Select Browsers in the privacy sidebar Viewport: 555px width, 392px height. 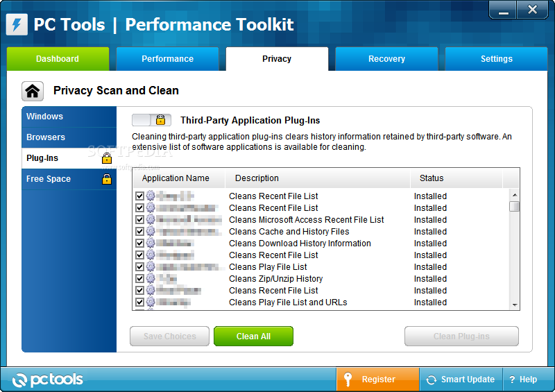click(x=69, y=137)
